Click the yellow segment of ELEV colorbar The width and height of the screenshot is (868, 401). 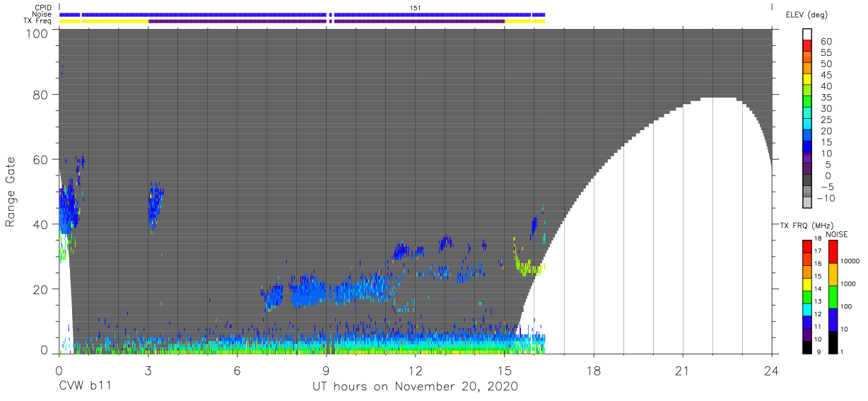(x=807, y=80)
